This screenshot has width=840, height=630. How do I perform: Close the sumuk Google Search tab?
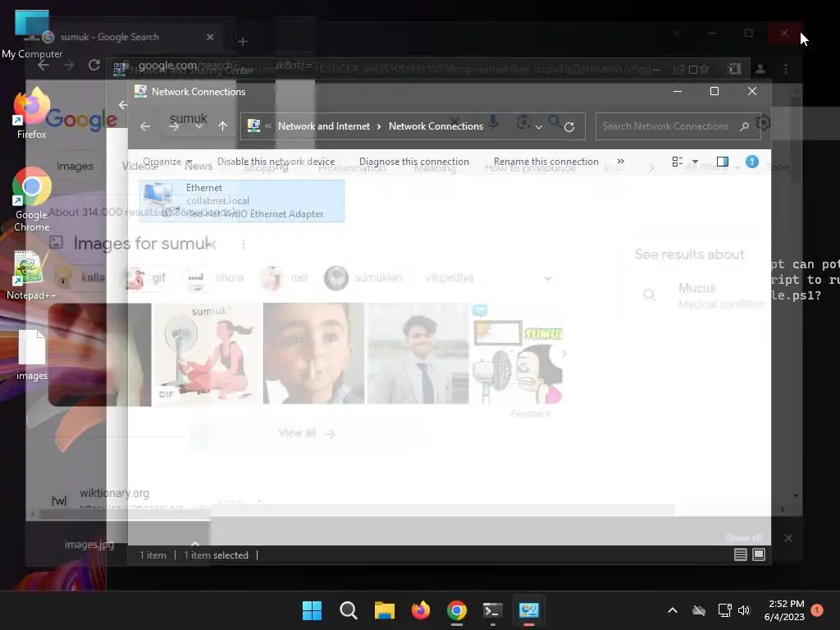[210, 37]
